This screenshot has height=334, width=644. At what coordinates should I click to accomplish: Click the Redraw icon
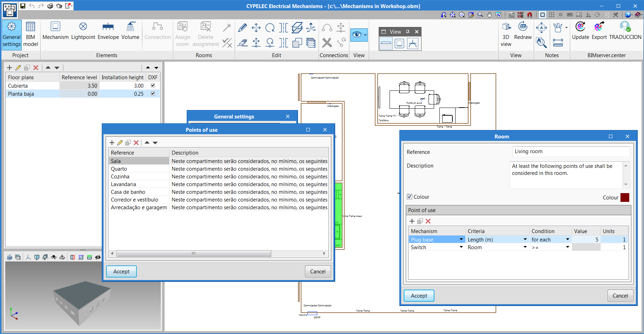523,31
